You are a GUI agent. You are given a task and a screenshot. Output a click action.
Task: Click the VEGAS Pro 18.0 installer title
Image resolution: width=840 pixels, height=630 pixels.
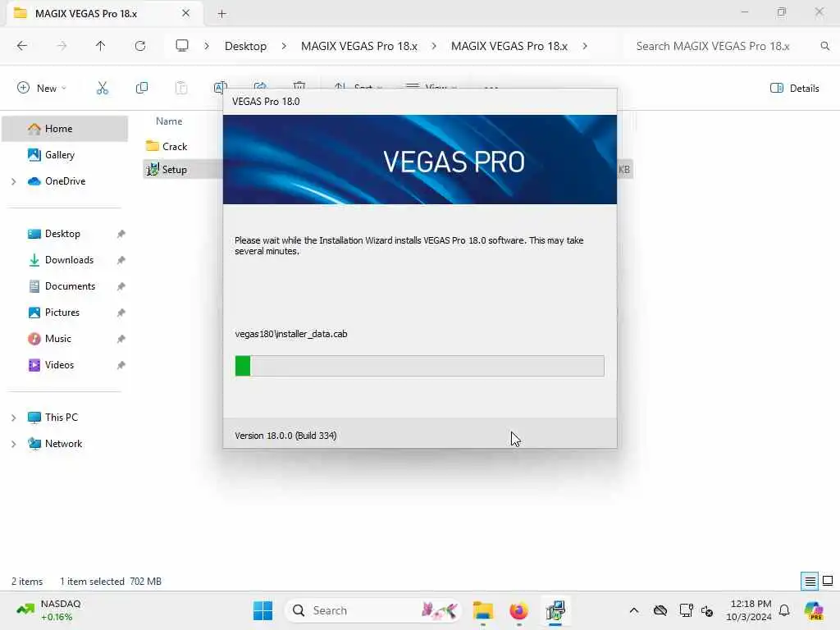(x=266, y=101)
